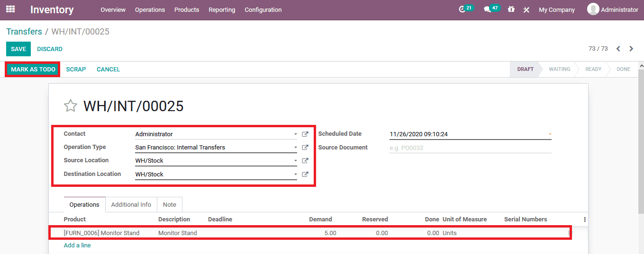Open column options kebab in Operations table

(585, 219)
